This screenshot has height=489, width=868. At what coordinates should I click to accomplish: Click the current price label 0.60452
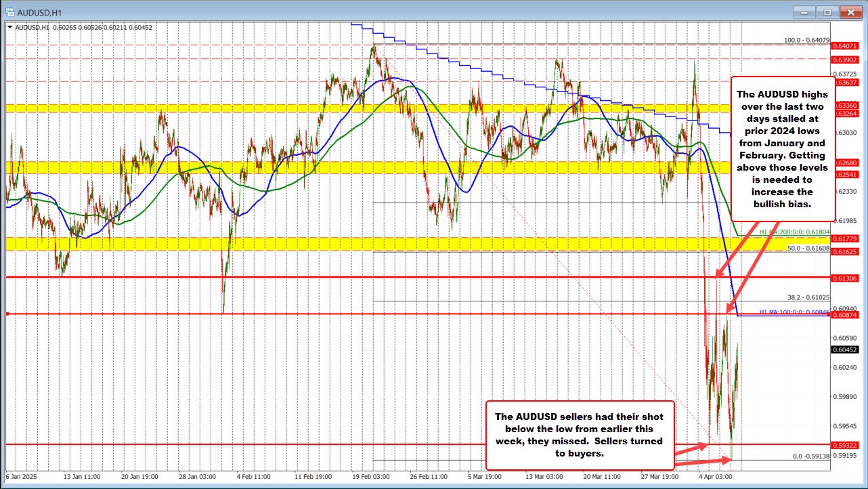(847, 350)
